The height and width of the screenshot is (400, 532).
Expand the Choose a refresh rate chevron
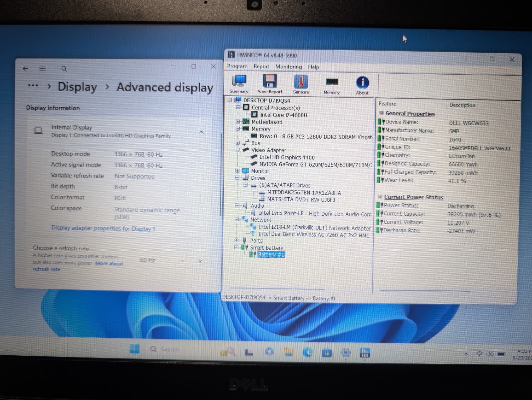200,261
